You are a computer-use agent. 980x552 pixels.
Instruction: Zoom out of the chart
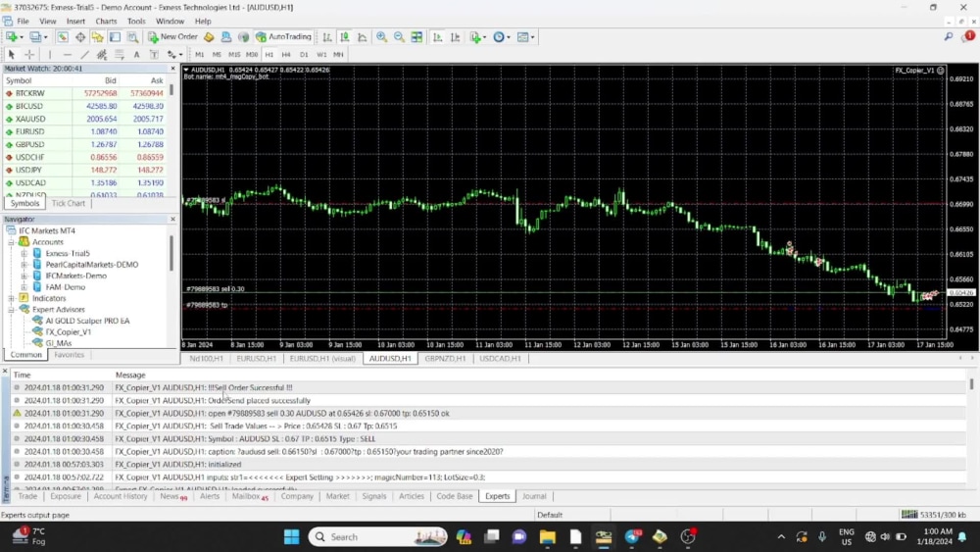click(x=399, y=37)
